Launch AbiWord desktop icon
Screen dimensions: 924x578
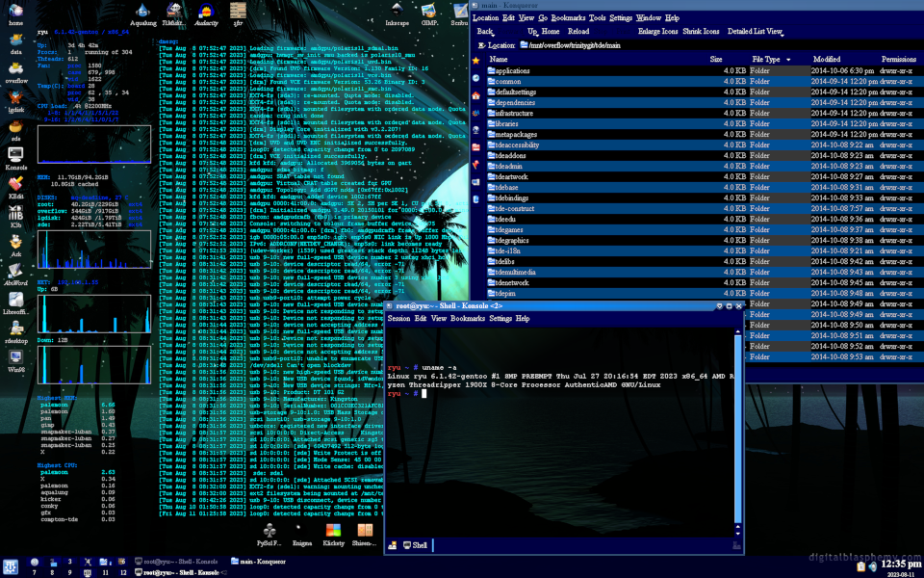16,274
